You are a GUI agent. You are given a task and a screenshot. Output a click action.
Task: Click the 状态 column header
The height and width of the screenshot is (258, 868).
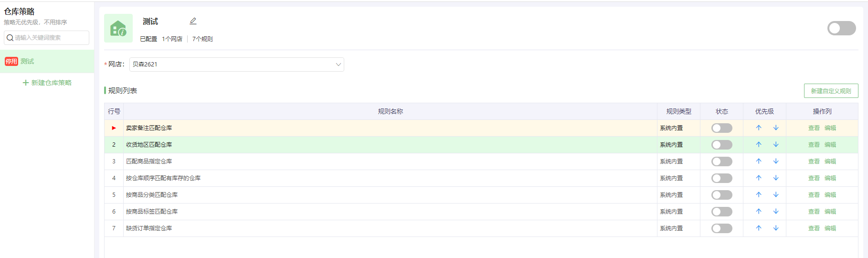[x=721, y=111]
